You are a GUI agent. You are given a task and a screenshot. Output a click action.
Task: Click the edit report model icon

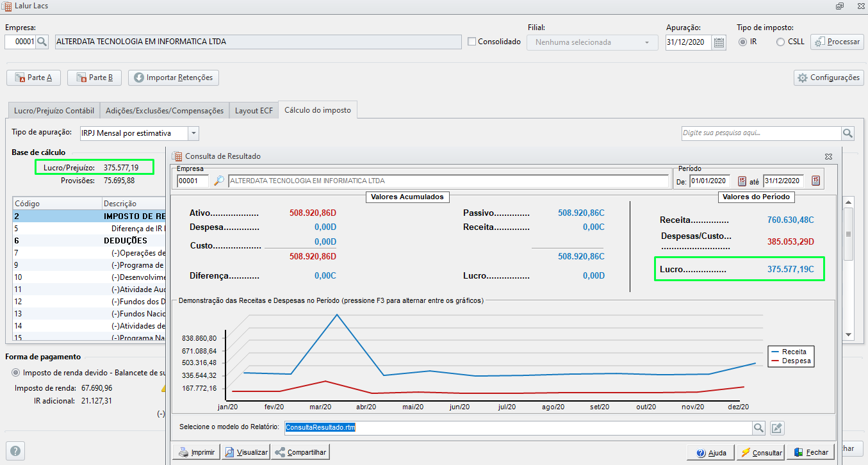[x=776, y=428]
